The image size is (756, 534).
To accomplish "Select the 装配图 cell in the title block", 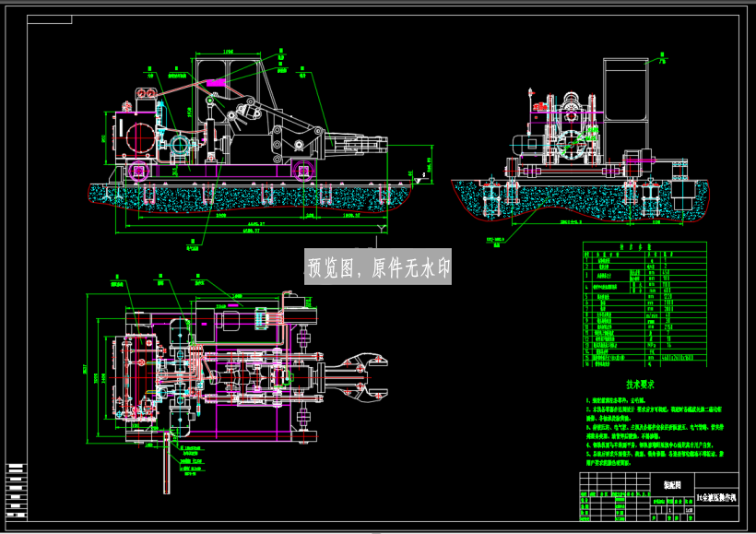I will point(671,485).
